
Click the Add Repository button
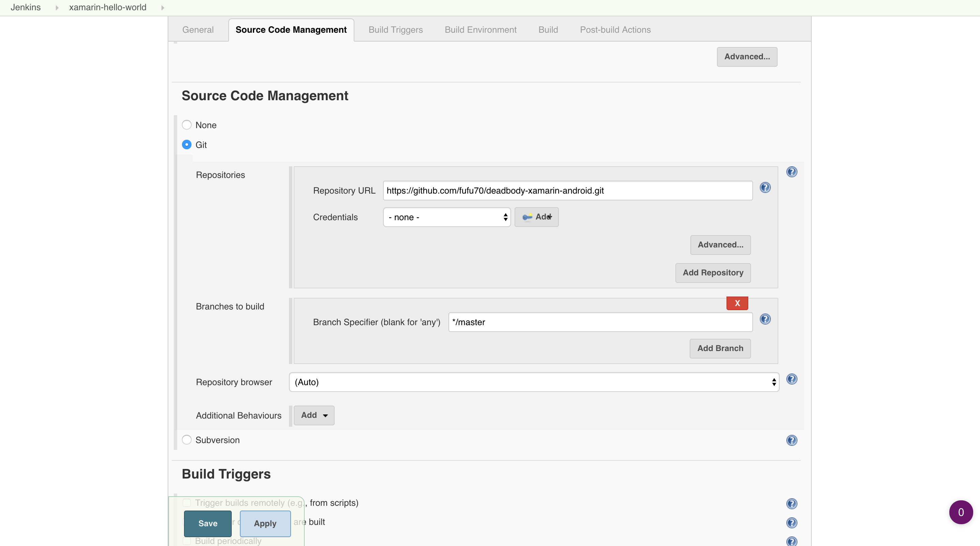pos(713,273)
